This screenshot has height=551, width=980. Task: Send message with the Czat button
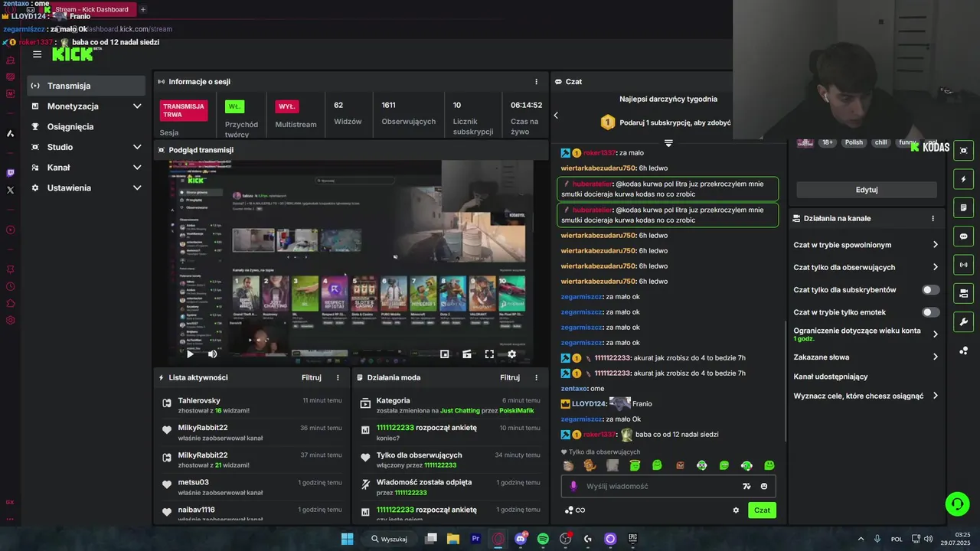tap(762, 510)
